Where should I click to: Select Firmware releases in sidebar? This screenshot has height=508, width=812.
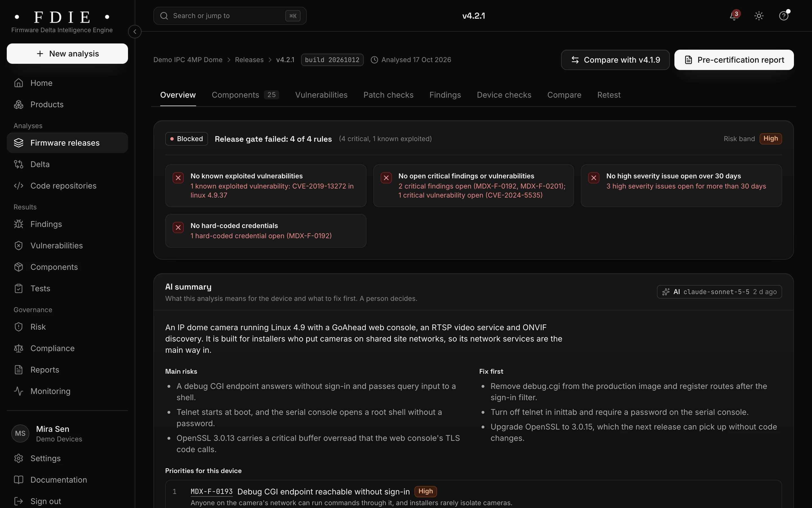[x=67, y=143]
